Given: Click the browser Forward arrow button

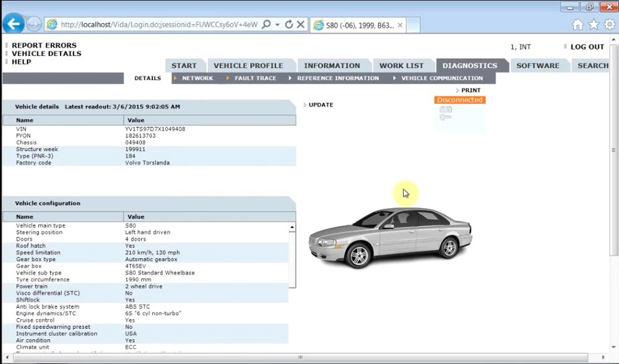Looking at the screenshot, I should point(34,25).
